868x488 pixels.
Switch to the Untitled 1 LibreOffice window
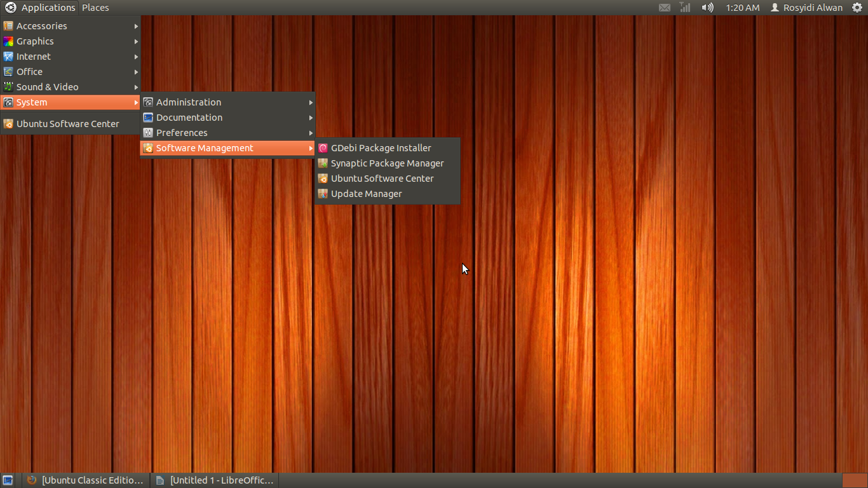tap(215, 480)
